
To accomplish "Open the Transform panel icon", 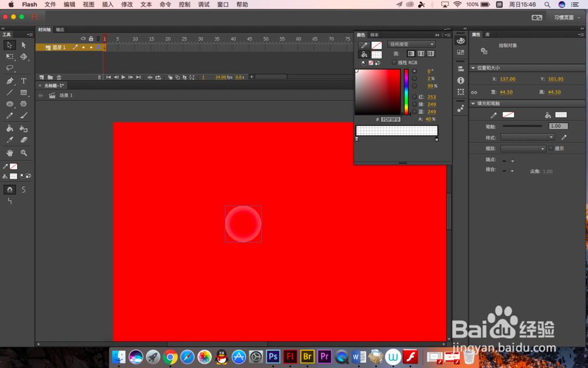I will tap(461, 92).
